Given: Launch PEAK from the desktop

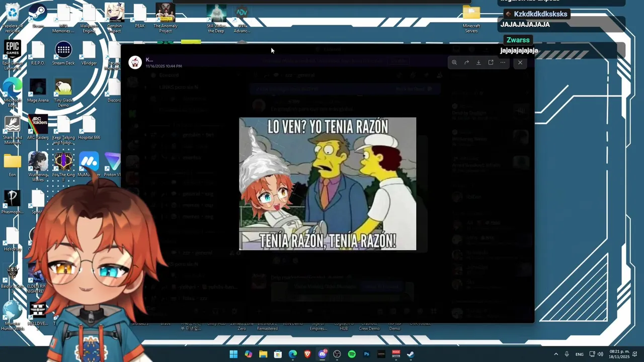Looking at the screenshot, I should (140, 16).
